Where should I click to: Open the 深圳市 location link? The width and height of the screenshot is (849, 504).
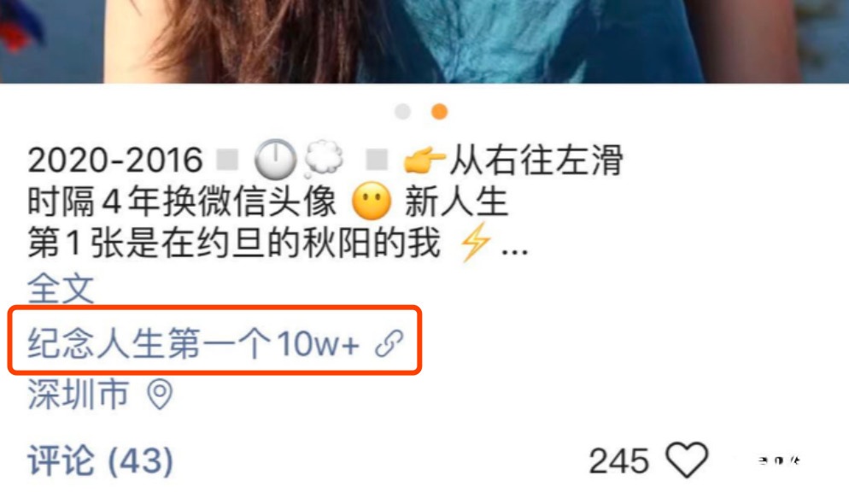coord(79,394)
